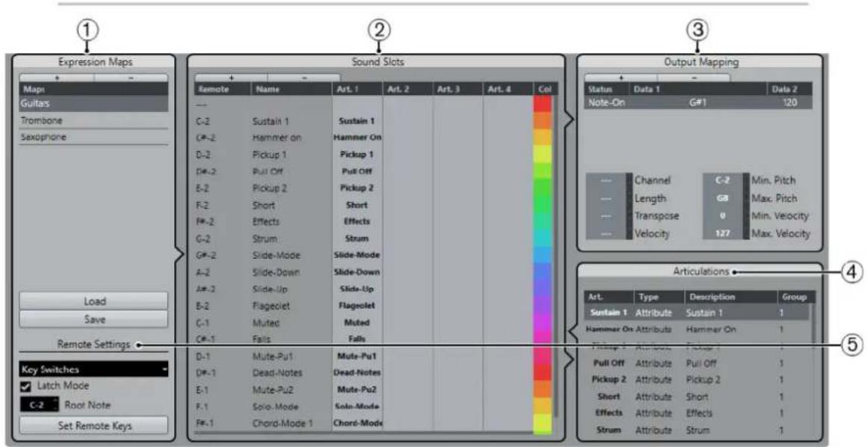
Task: Click the Art. 3 column header
Action: 457,89
